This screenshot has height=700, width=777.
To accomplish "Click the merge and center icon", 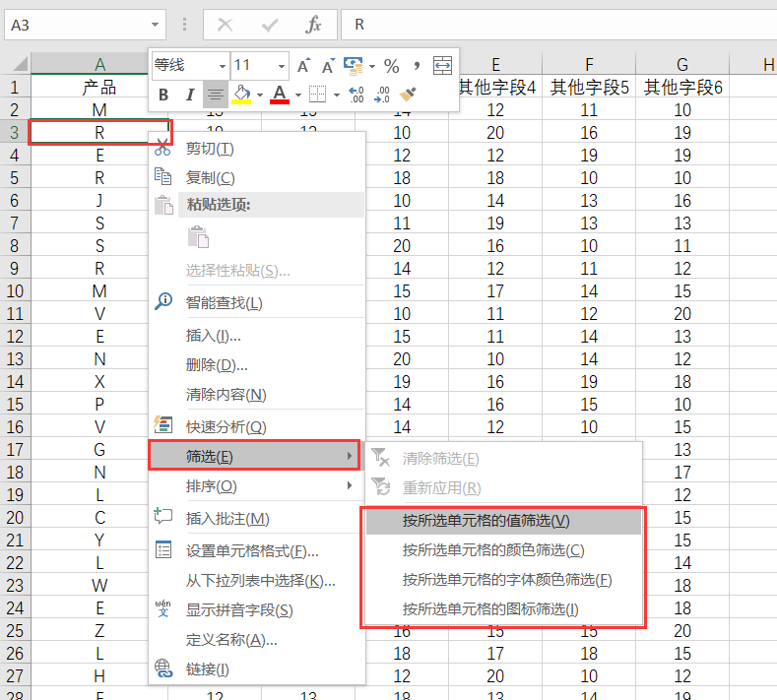I will pyautogui.click(x=442, y=65).
